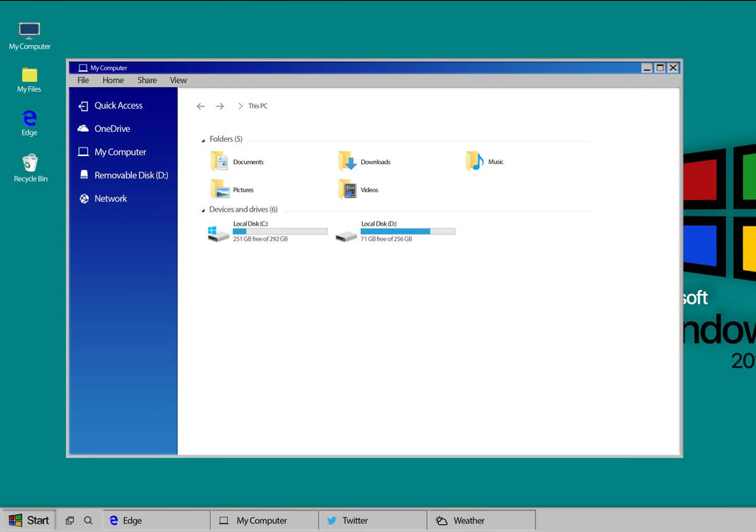Click the laptop icon in window title bar

click(83, 68)
